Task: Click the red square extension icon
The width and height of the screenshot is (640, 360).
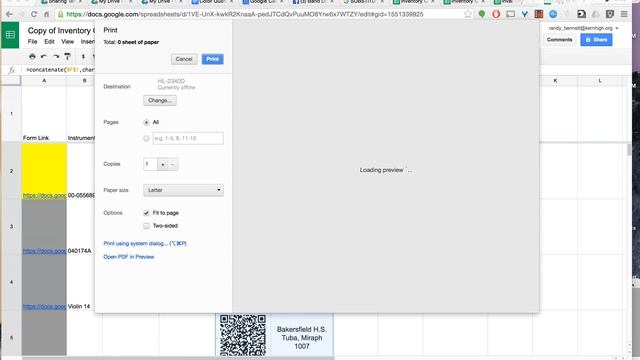Action: (x=539, y=14)
